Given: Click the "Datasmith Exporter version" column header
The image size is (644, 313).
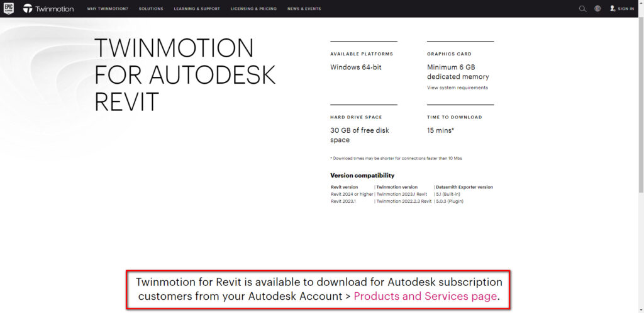Looking at the screenshot, I should 465,187.
